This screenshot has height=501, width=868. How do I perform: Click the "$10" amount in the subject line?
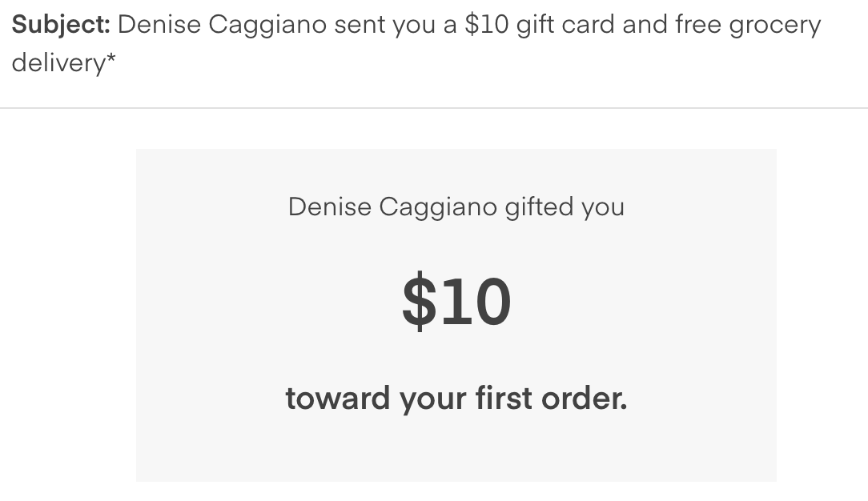(x=487, y=25)
